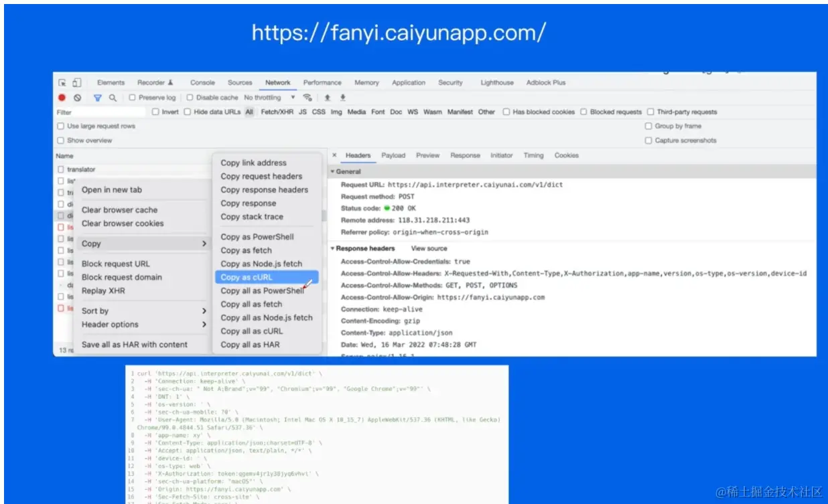828x504 pixels.
Task: Enable Show overview checkbox
Action: [x=61, y=141]
